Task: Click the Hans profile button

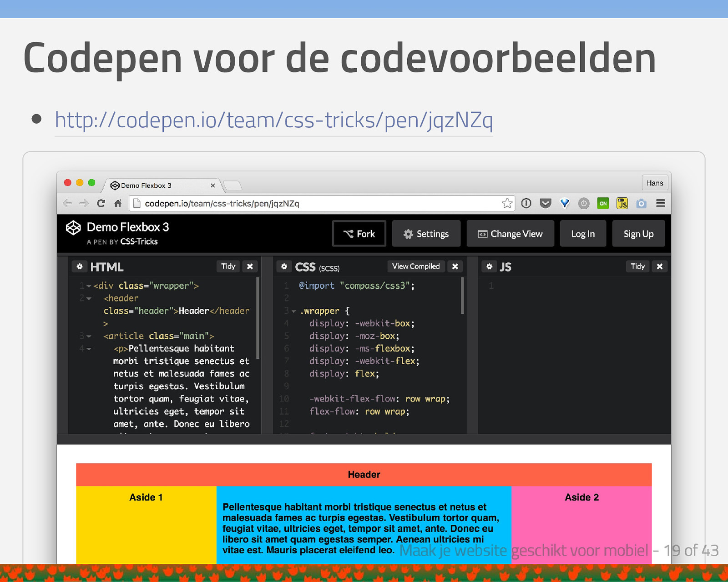Action: point(655,183)
